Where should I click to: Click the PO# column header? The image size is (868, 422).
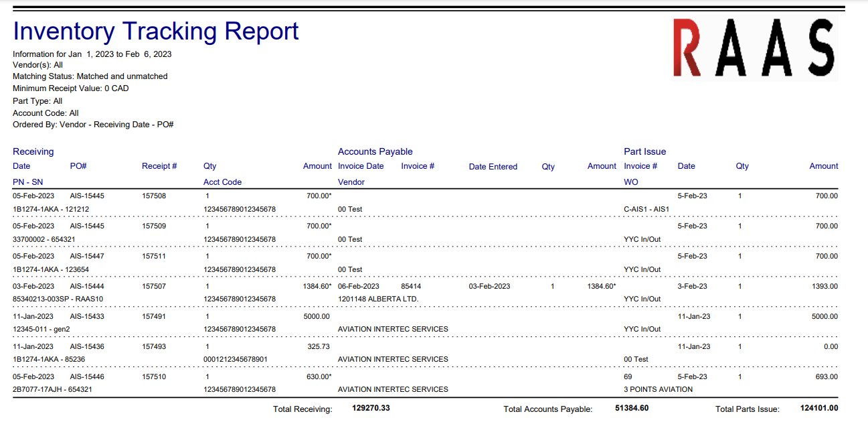click(78, 166)
